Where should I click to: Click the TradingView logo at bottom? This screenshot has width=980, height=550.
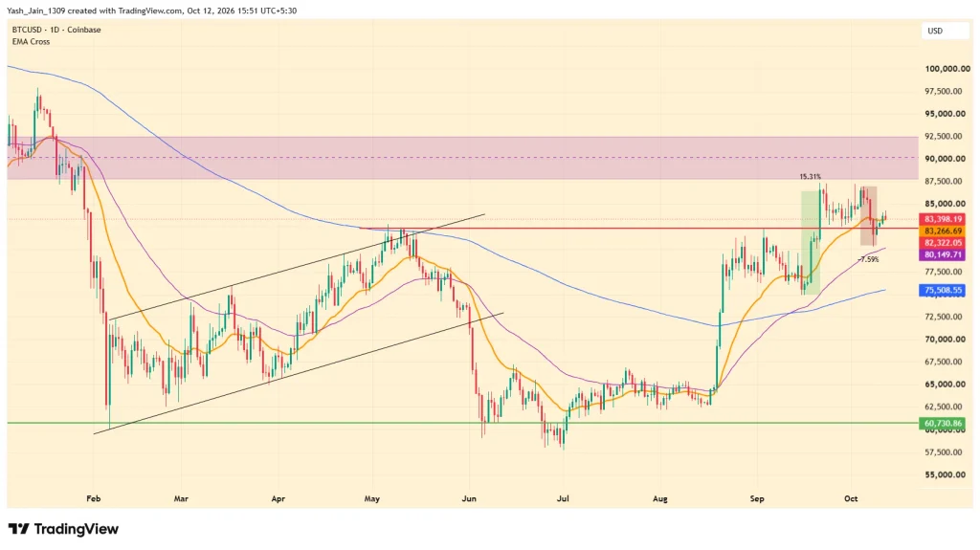point(63,529)
